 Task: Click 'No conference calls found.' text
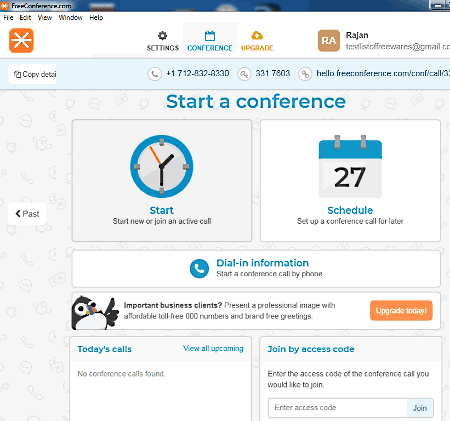(x=121, y=374)
